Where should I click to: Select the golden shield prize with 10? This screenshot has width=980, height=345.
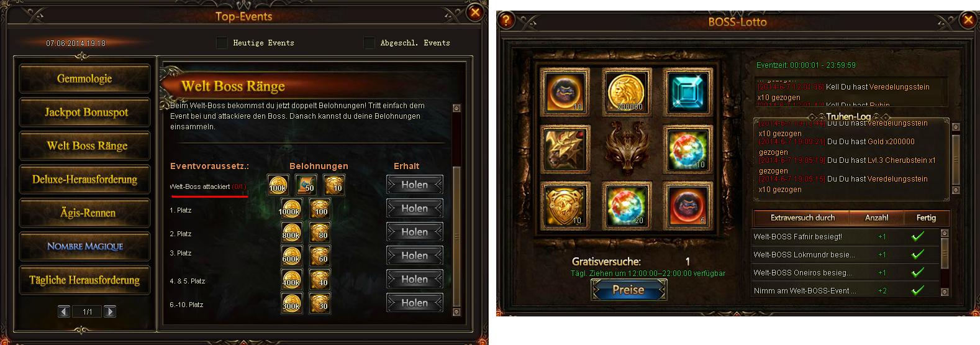tap(565, 205)
